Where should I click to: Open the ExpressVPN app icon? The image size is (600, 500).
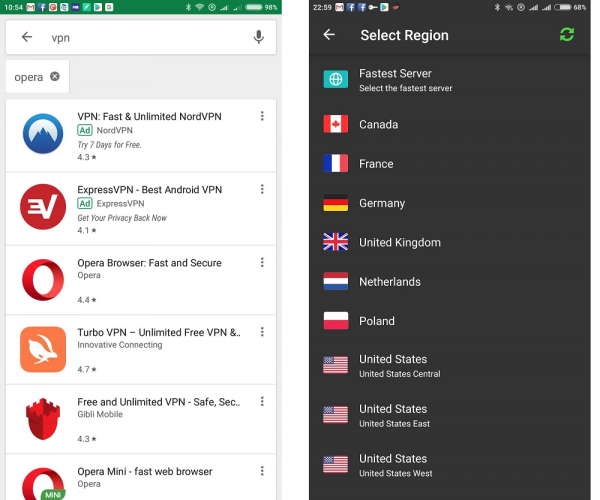42,207
